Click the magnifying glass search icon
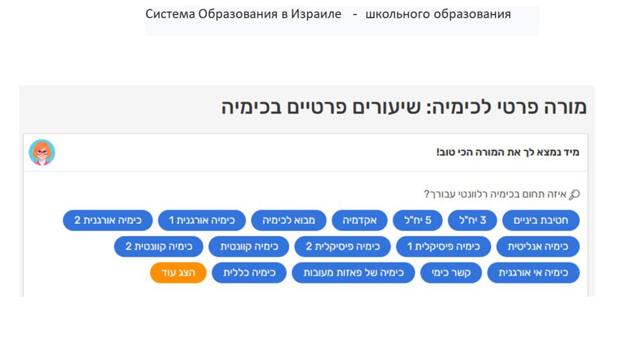This screenshot has height=362, width=644. pyautogui.click(x=574, y=194)
